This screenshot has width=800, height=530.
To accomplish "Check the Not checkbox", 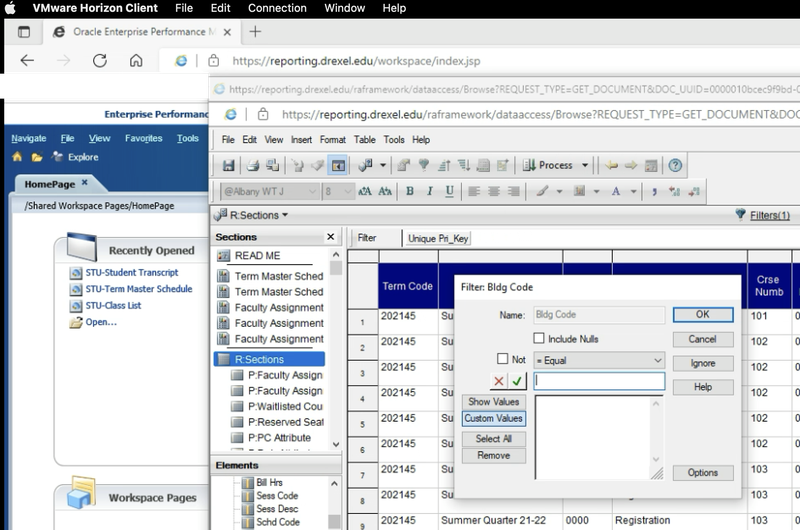I will [x=502, y=359].
